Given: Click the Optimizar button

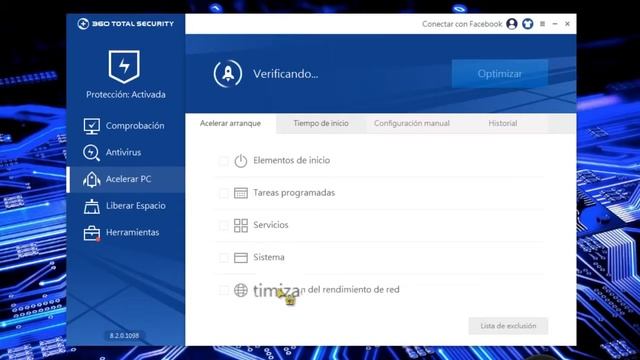Looking at the screenshot, I should [500, 74].
